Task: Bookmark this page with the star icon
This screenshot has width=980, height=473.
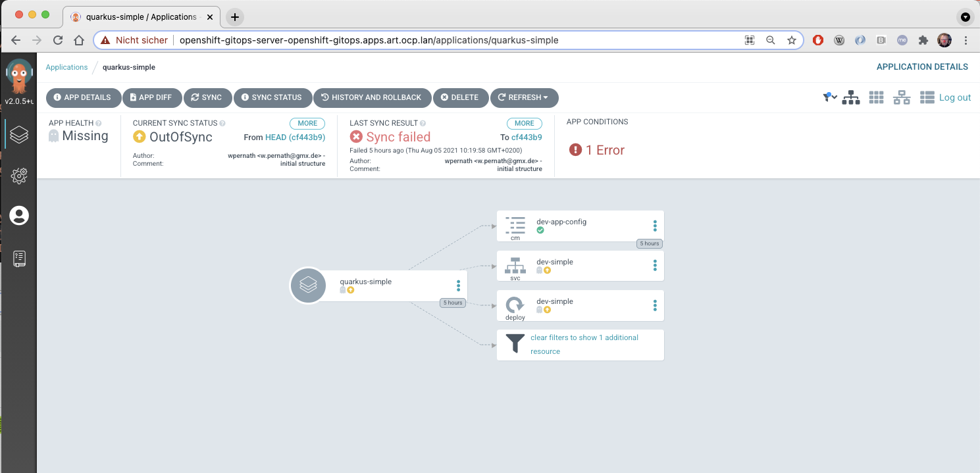Action: click(791, 40)
